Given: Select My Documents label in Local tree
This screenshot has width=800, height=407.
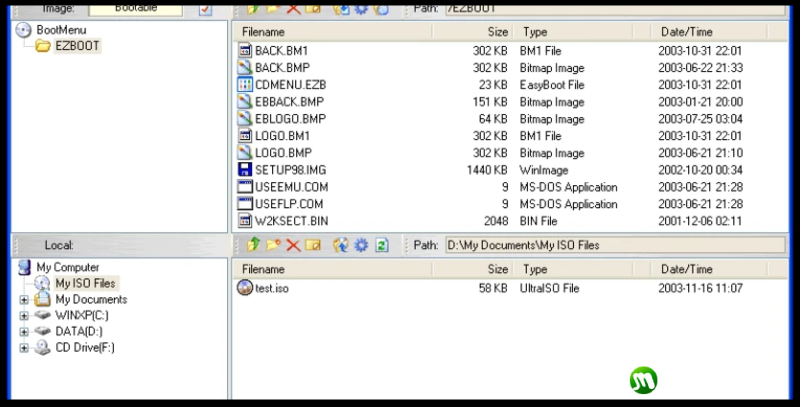Looking at the screenshot, I should pyautogui.click(x=91, y=299).
